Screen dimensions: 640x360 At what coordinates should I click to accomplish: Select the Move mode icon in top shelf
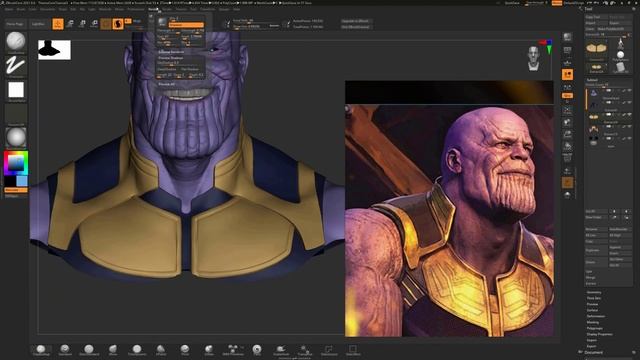(70, 24)
